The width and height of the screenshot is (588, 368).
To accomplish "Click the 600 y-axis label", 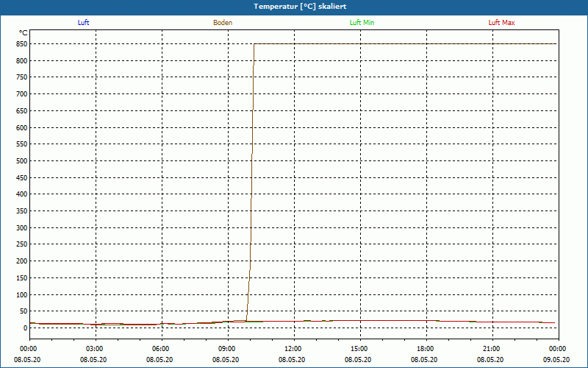I will 22,127.
